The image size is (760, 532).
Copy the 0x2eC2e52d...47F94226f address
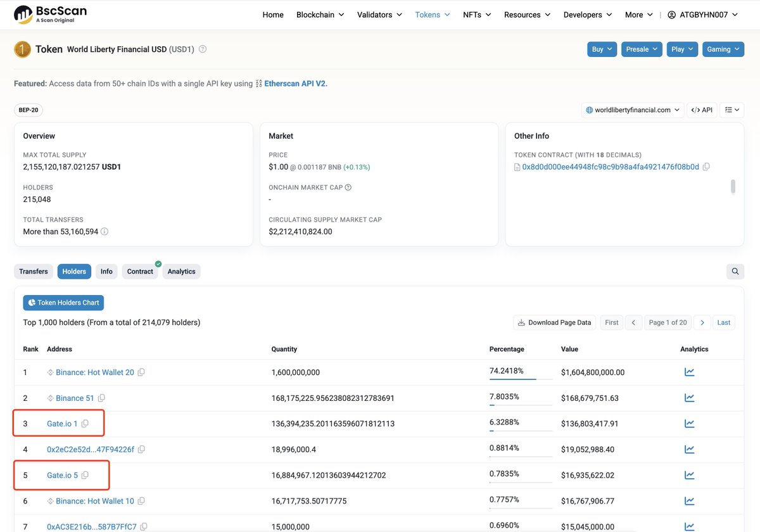(141, 450)
